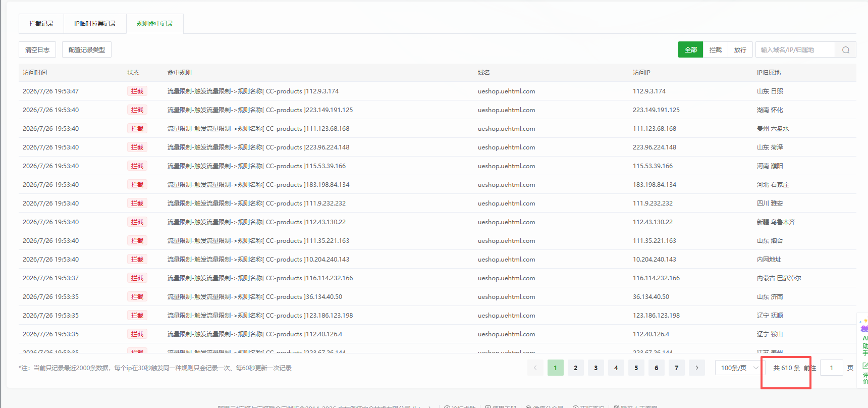This screenshot has height=408, width=868.
Task: Click rule text ending 123.186.123.198
Action: coord(260,316)
